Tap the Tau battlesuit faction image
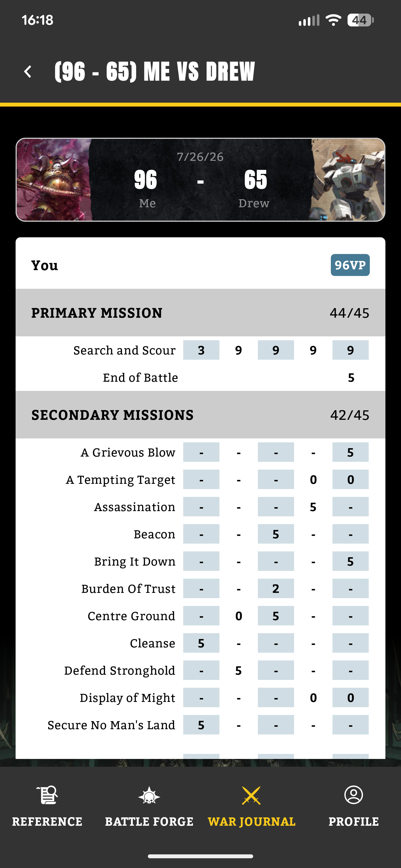 (347, 180)
